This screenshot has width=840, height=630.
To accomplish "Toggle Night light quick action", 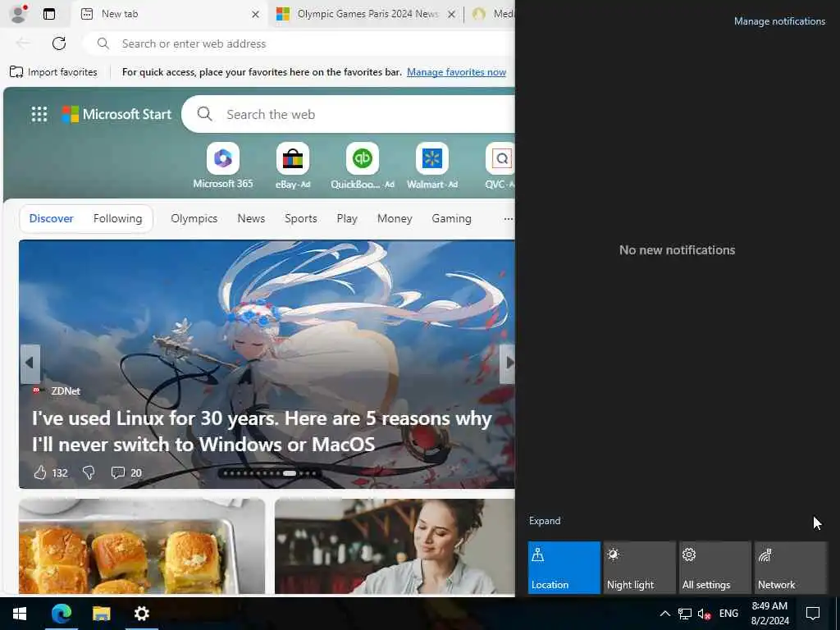I will (x=640, y=568).
